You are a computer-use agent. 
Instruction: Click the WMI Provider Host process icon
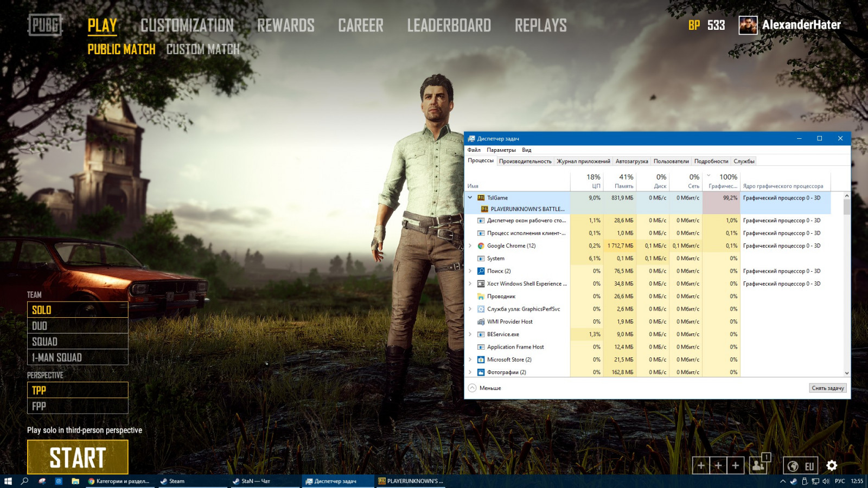click(481, 322)
